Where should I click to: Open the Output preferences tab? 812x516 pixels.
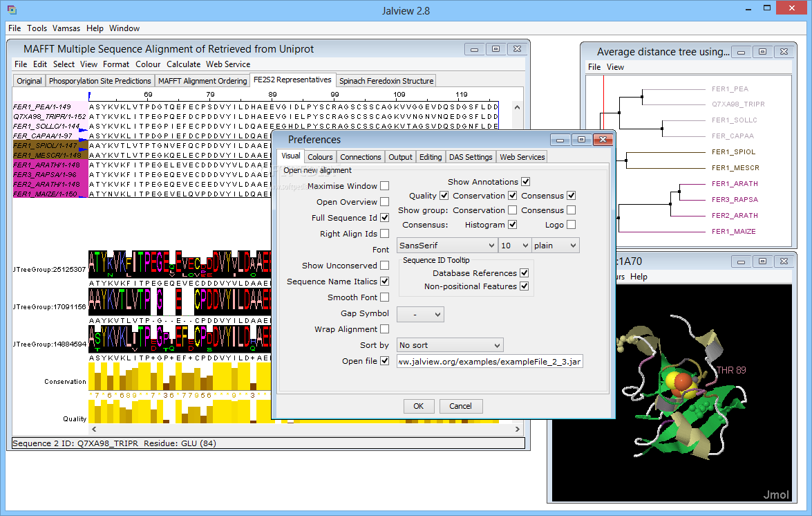400,157
